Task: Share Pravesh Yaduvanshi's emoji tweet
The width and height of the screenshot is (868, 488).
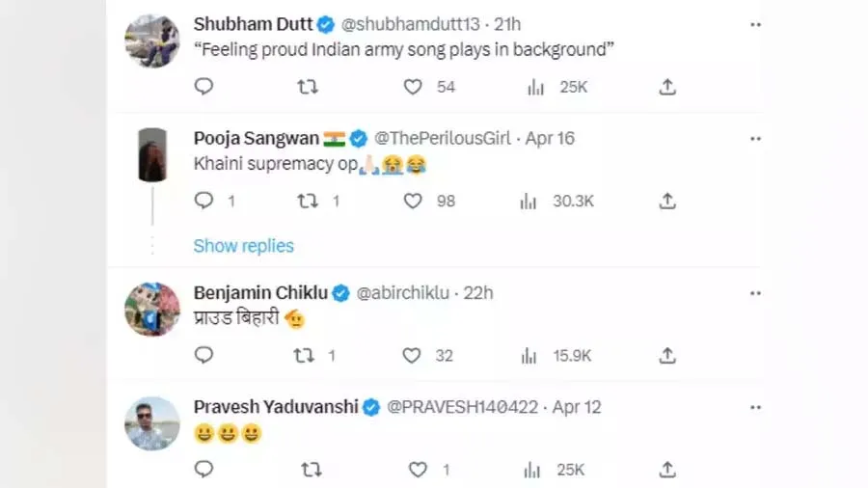Action: click(x=666, y=470)
